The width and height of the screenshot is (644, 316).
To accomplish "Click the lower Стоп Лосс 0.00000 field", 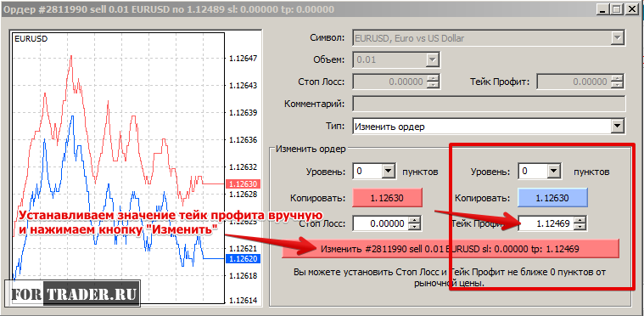I will (381, 224).
